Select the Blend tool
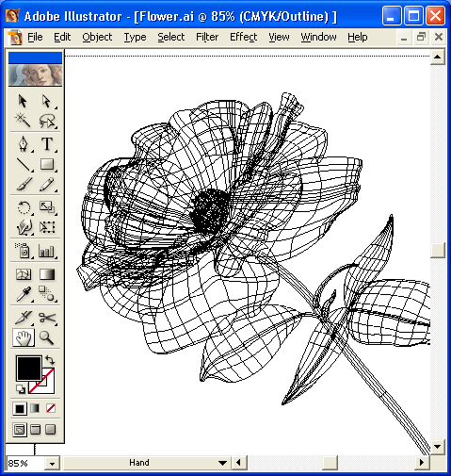 [x=47, y=294]
